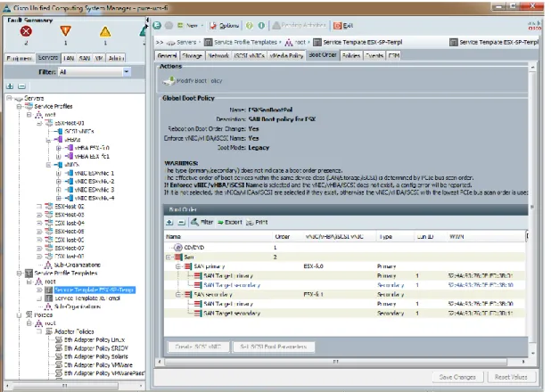This screenshot has width=551, height=392.
Task: Select the CD/DVD boot order row
Action: point(345,248)
